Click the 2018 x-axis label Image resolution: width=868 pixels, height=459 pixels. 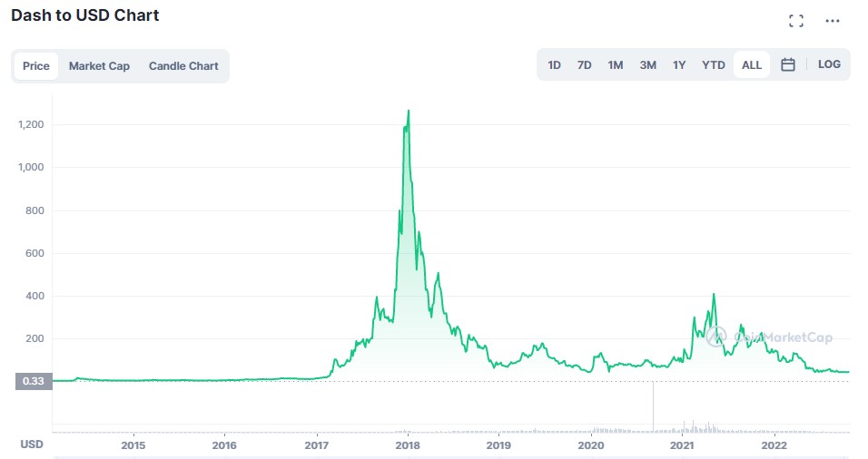point(408,445)
